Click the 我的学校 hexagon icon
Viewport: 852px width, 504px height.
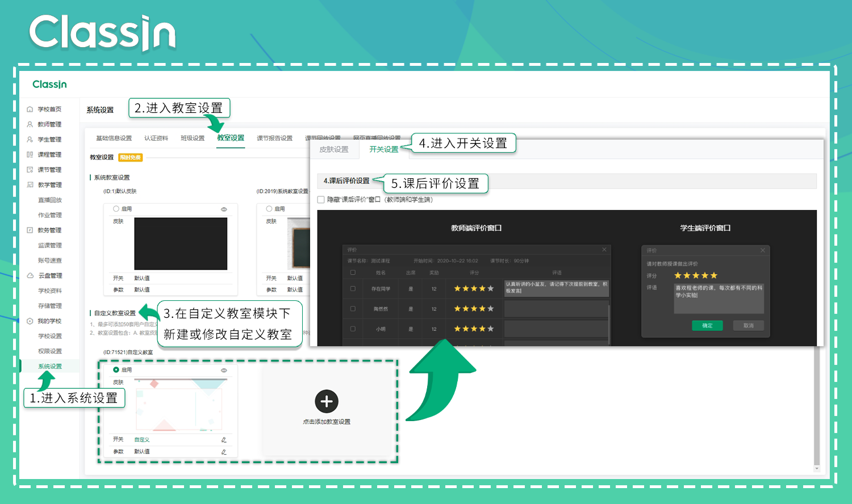(30, 321)
